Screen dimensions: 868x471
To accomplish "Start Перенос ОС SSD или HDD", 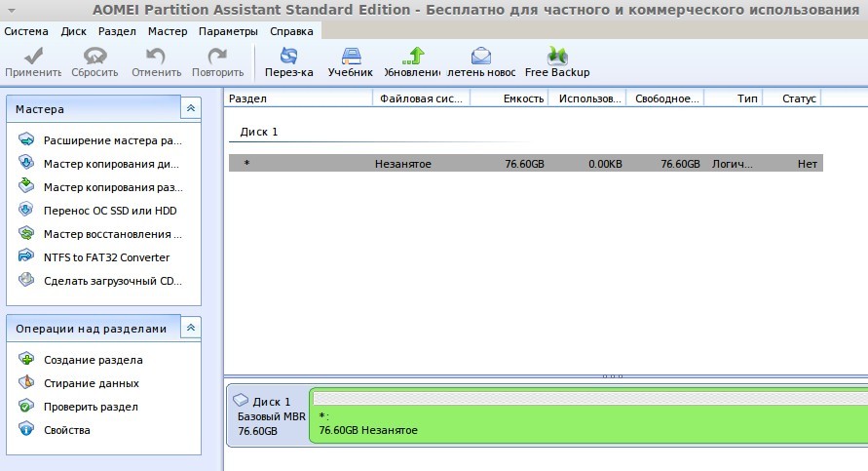I will tap(110, 211).
